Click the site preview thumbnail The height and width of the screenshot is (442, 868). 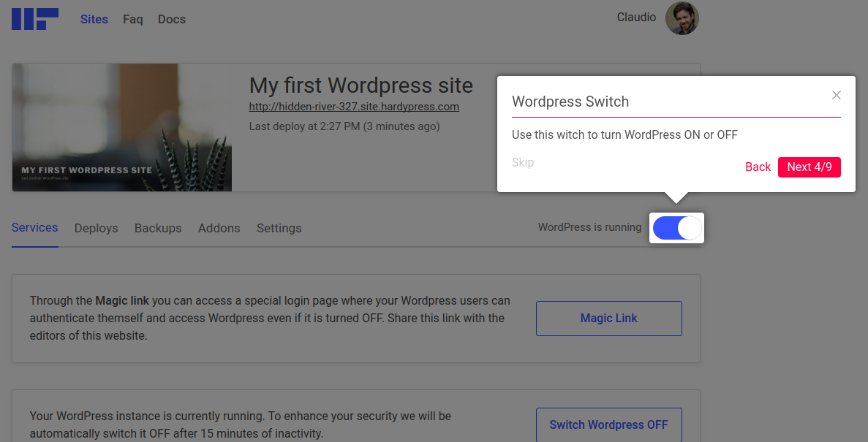coord(122,128)
